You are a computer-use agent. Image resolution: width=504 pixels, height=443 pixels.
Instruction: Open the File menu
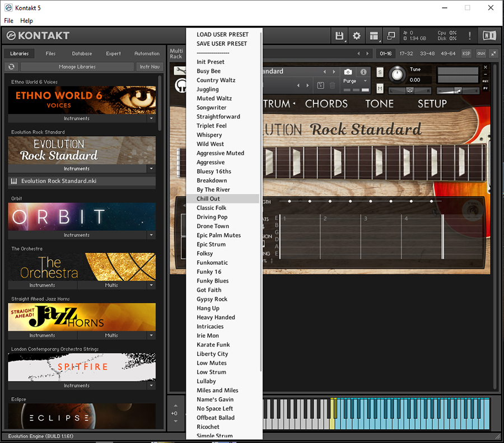[8, 21]
